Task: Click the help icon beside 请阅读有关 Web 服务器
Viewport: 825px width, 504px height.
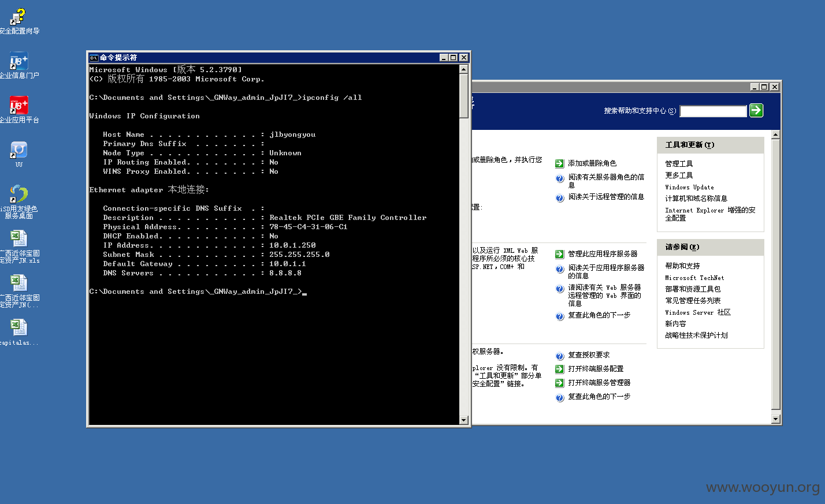Action: [x=560, y=289]
